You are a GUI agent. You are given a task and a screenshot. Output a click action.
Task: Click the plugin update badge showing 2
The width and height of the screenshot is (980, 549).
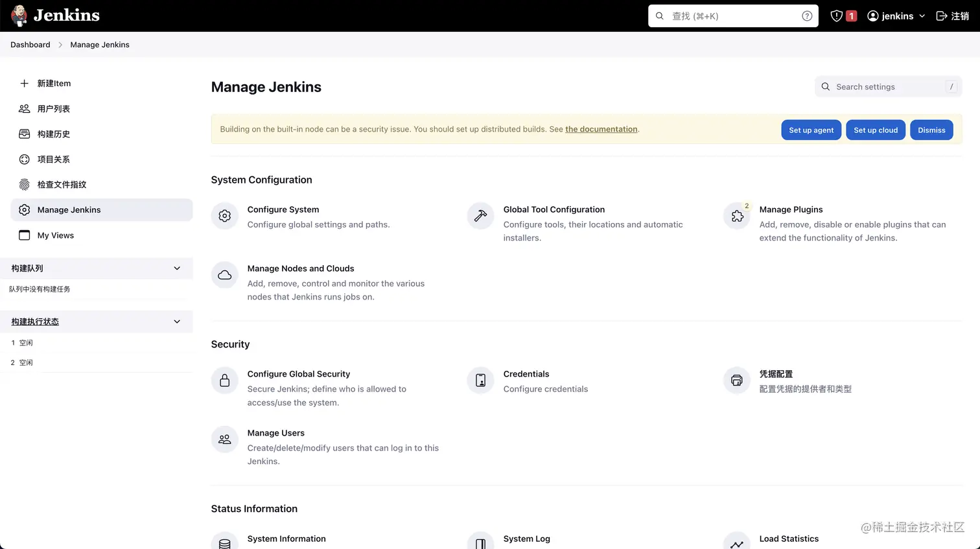tap(747, 206)
